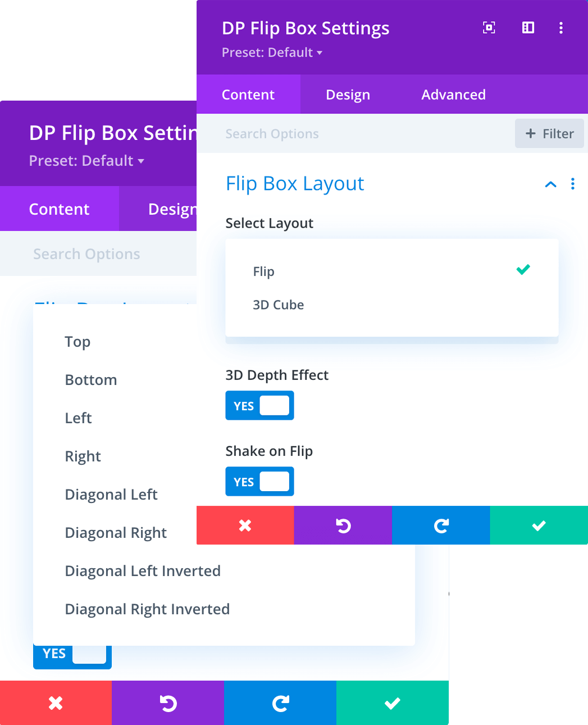
Task: Collapse the Flip Box Layout section chevron
Action: point(550,184)
